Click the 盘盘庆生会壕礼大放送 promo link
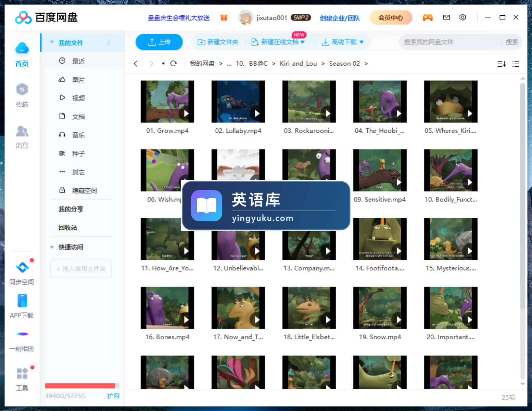The width and height of the screenshot is (532, 411). tap(179, 18)
